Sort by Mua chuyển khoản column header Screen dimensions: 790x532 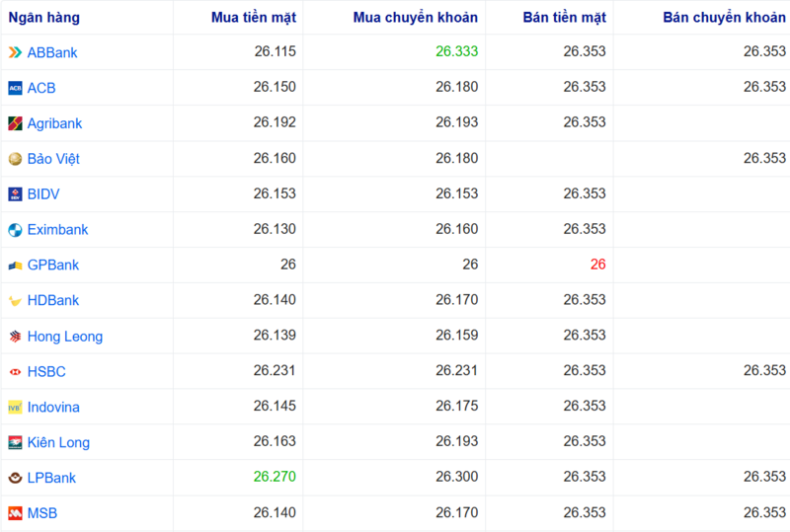(415, 17)
